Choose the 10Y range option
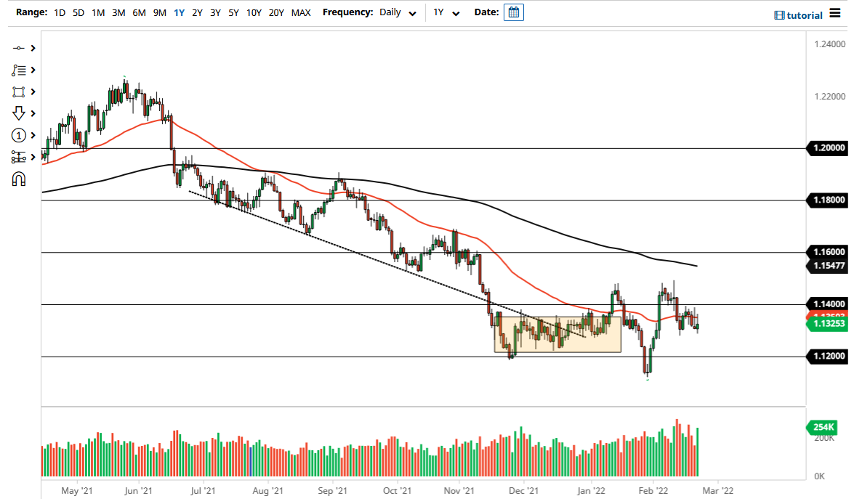 coord(254,13)
